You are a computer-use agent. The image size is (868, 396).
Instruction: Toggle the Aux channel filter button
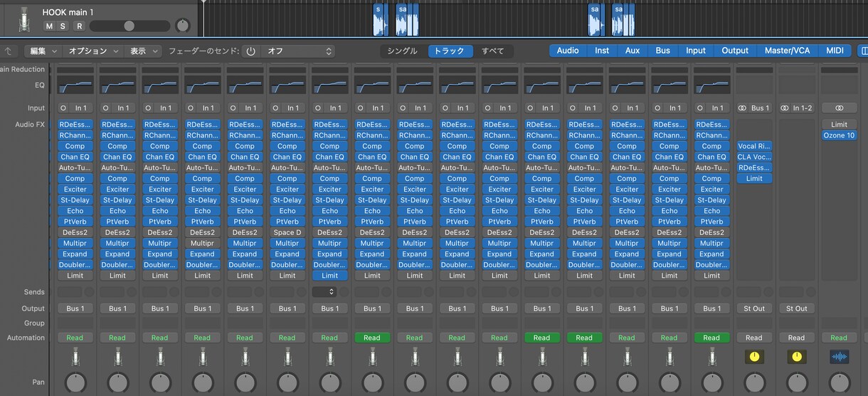tap(633, 51)
